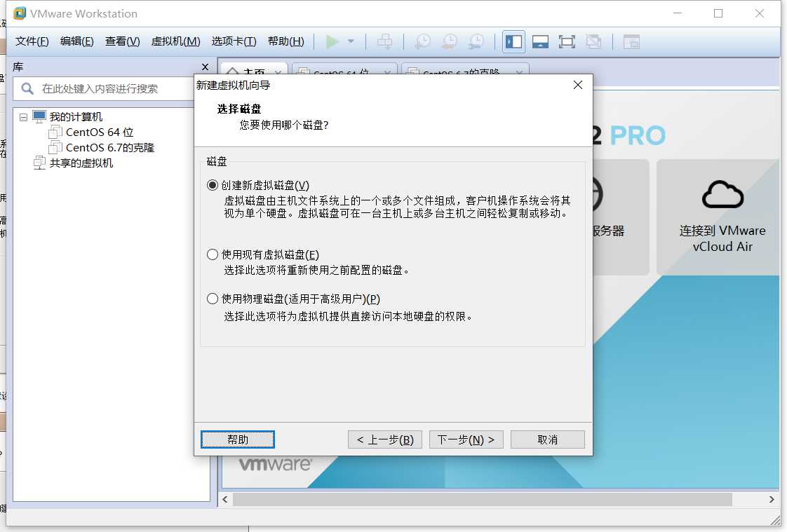Close the 库 library panel
The image size is (787, 532).
[205, 67]
